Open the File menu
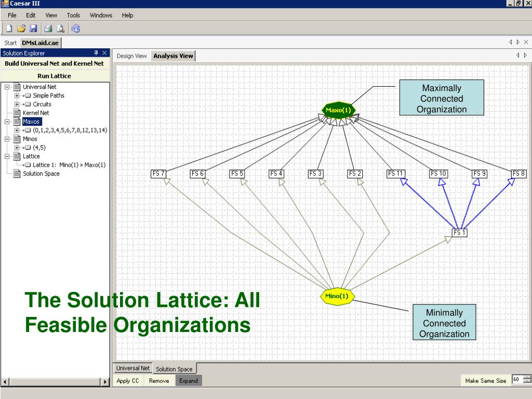Screen dimensions: 532x399 click(x=12, y=15)
